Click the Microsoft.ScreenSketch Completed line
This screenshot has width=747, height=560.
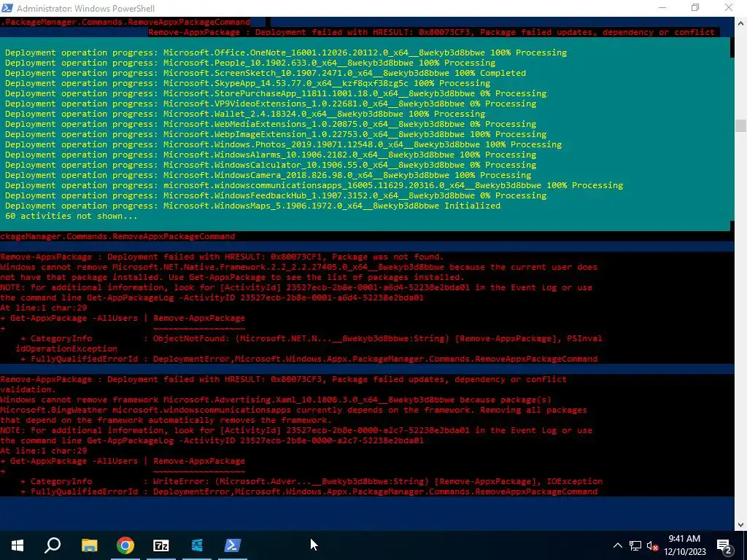coord(266,73)
